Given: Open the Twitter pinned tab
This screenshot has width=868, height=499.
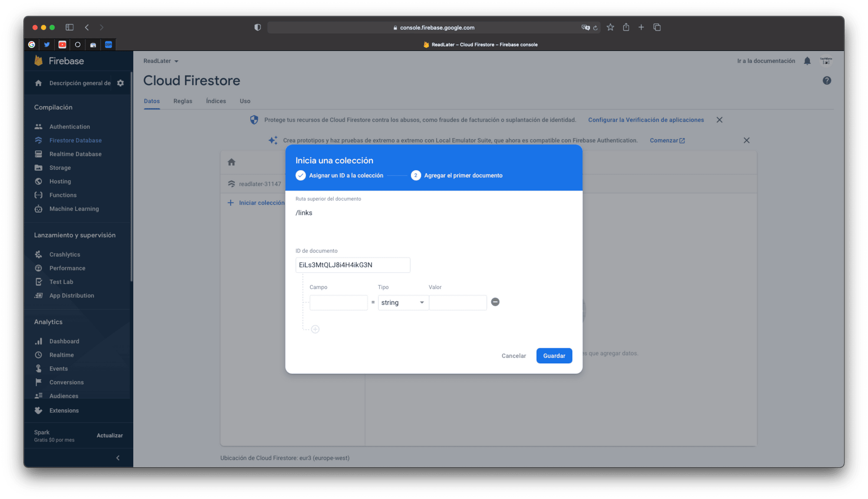Looking at the screenshot, I should (x=47, y=44).
